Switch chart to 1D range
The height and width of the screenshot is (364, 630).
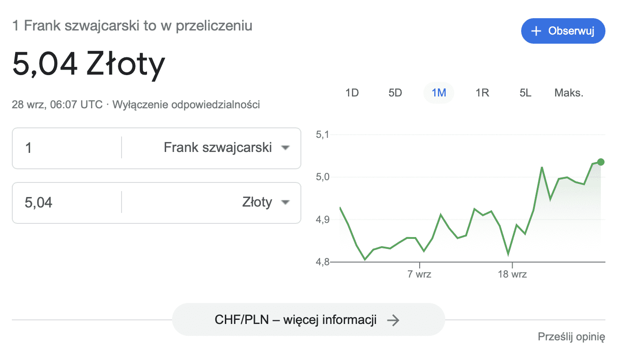[x=352, y=93]
